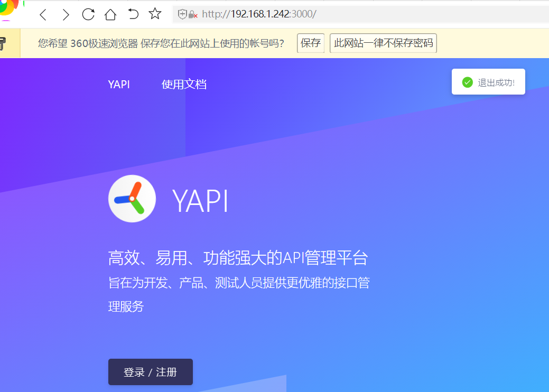Click the site security shield icon
The width and height of the screenshot is (549, 392).
click(182, 14)
